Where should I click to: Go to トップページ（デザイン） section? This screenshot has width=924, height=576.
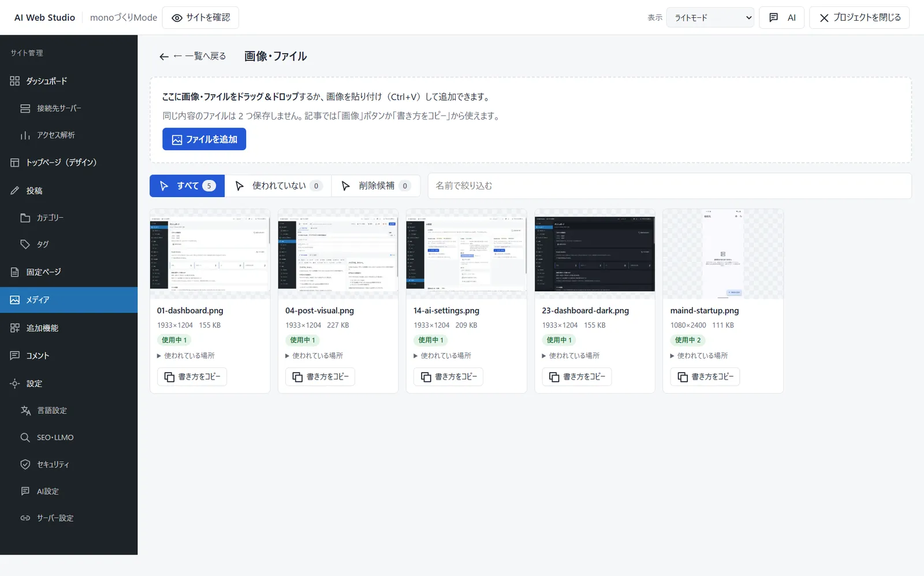tap(69, 162)
